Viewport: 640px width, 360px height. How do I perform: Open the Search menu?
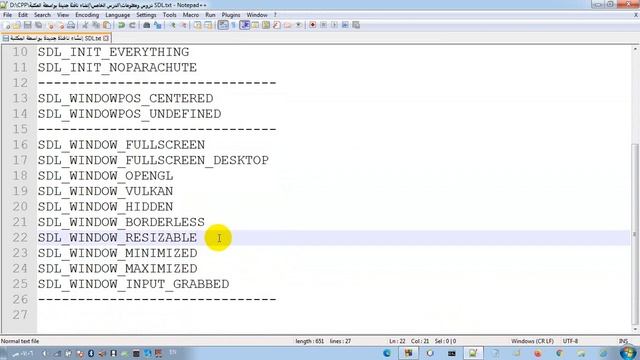42,15
